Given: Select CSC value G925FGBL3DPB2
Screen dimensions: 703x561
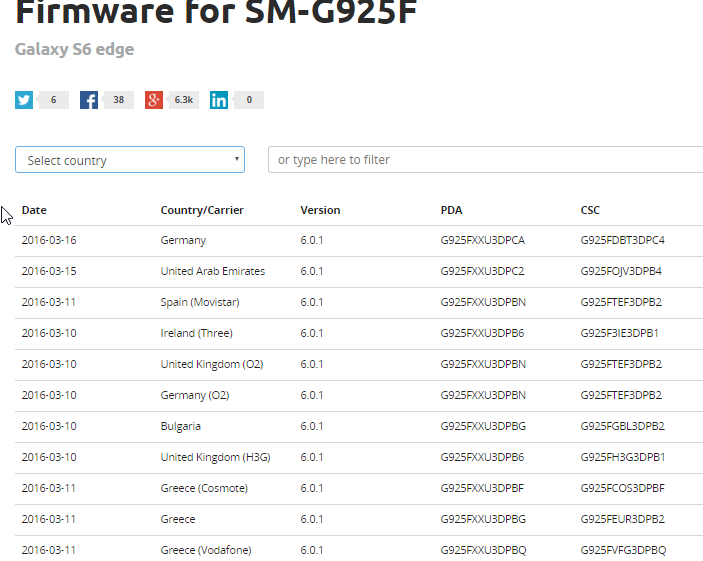Looking at the screenshot, I should 622,426.
